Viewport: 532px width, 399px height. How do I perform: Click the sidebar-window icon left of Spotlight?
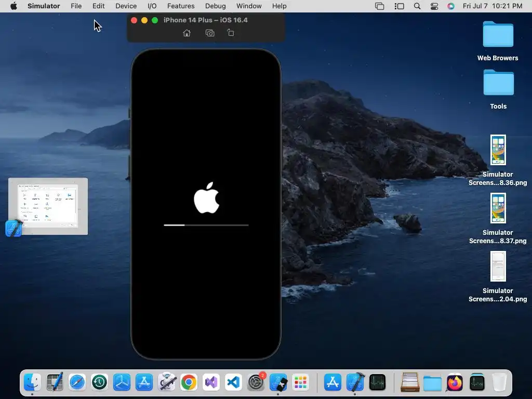[x=400, y=6]
